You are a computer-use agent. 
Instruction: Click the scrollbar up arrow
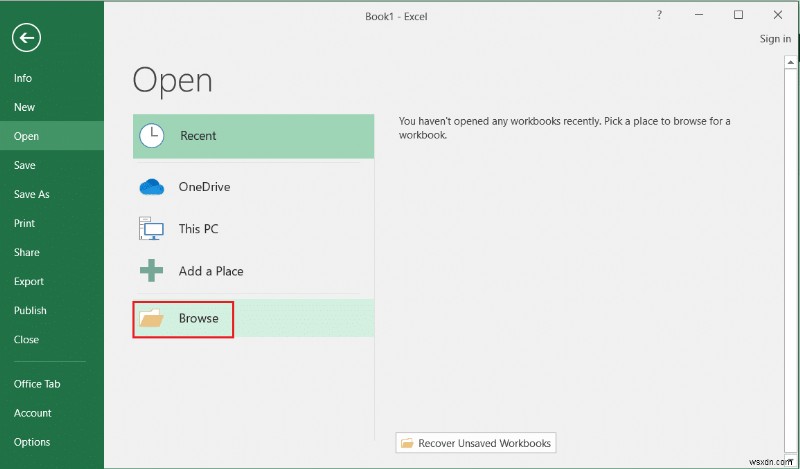click(x=790, y=62)
